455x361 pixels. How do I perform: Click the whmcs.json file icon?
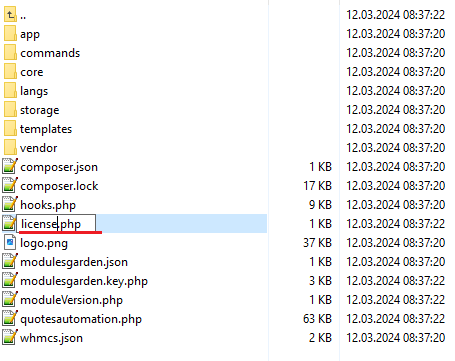click(x=10, y=337)
